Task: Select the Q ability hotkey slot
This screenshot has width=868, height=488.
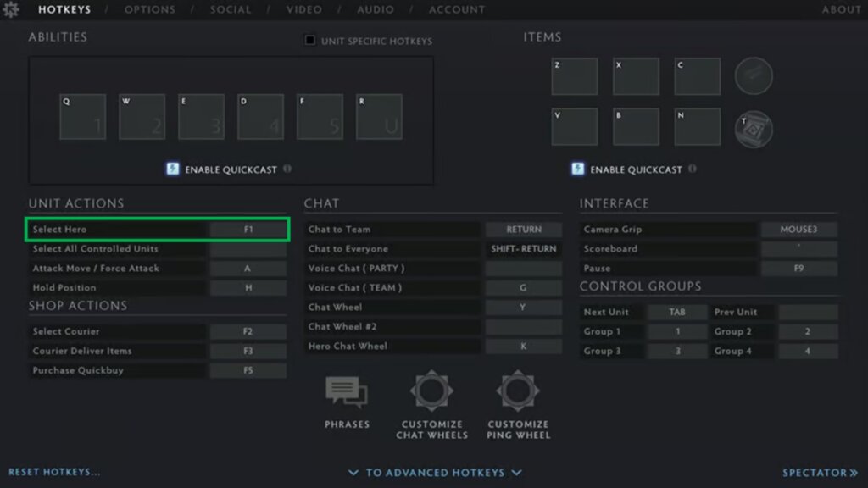Action: [x=82, y=116]
